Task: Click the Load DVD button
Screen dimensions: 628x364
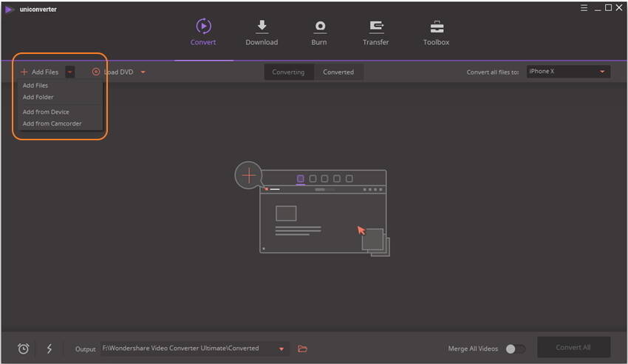Action: (113, 72)
